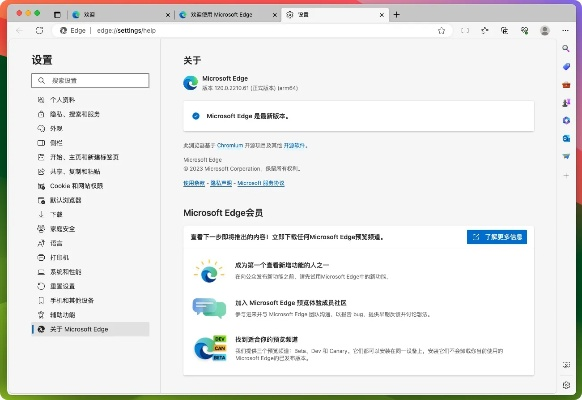Open the profile avatar menu
Screen dimensions: 582x400
[x=545, y=30]
